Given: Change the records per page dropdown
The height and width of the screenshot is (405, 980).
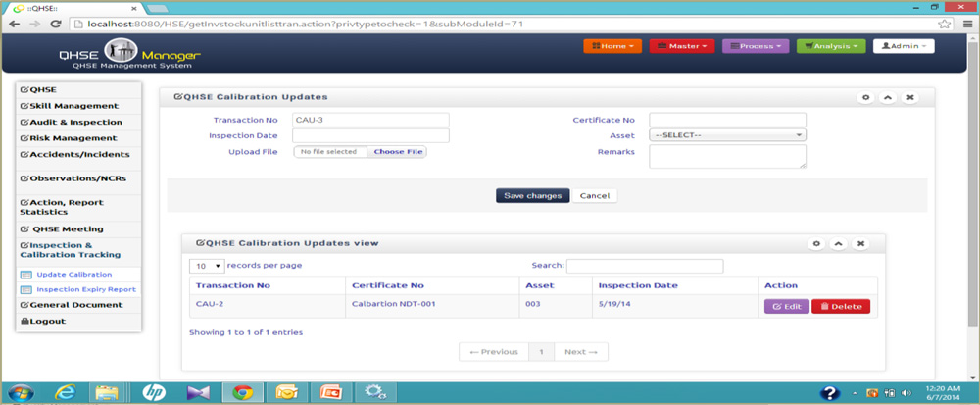Looking at the screenshot, I should coord(206,266).
